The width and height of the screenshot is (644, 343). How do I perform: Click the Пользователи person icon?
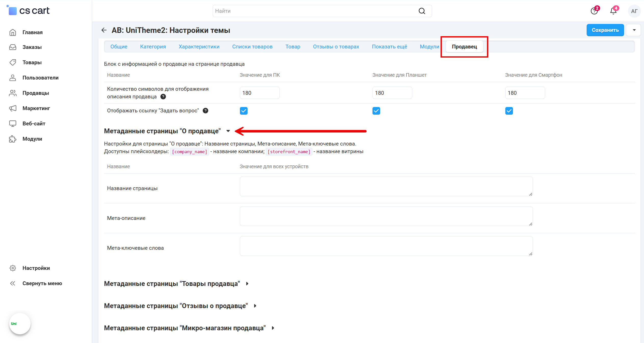pyautogui.click(x=13, y=78)
